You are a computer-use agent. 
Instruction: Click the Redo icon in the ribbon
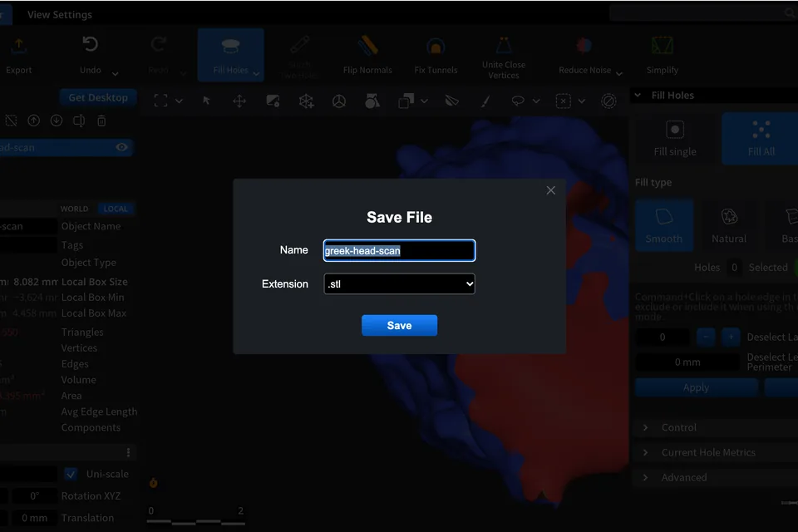click(158, 45)
